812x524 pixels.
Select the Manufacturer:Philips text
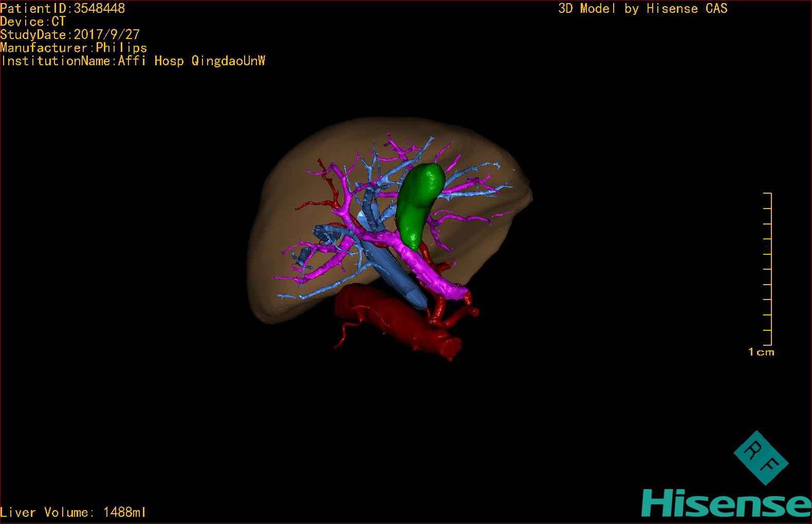tap(74, 48)
